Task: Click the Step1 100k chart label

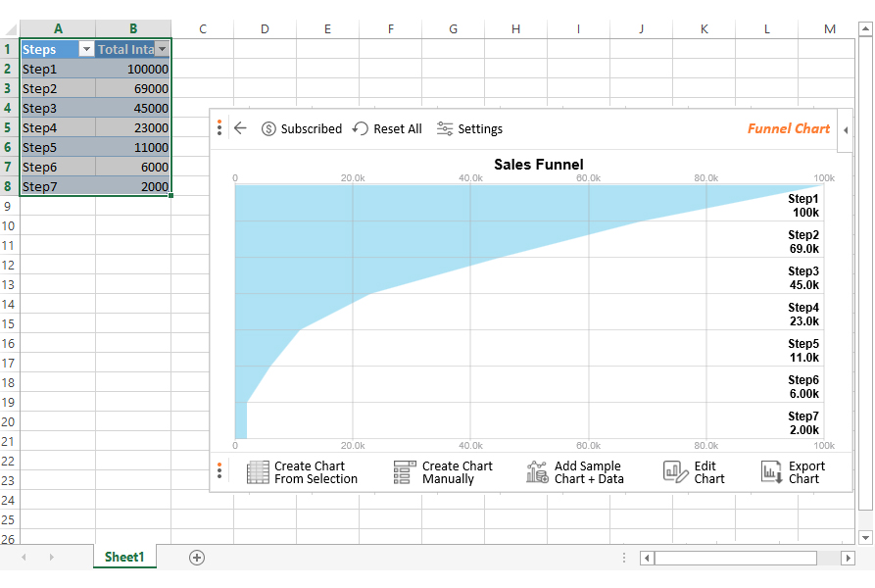Action: tap(803, 206)
